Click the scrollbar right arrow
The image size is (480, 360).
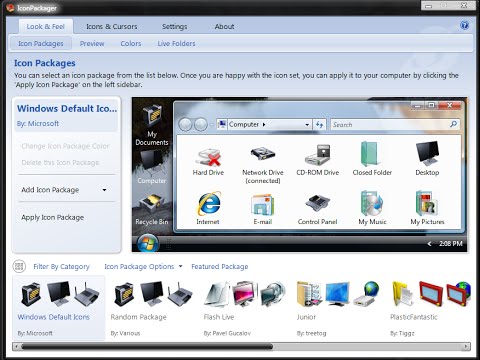click(466, 347)
